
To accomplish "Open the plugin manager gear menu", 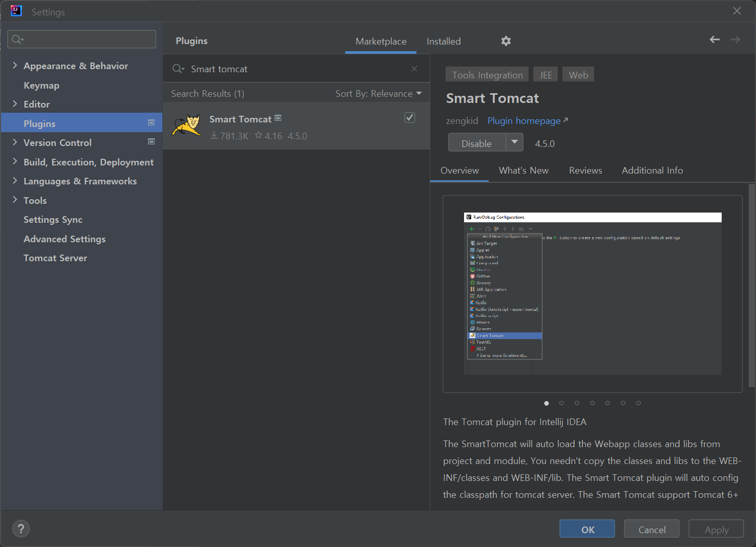I will coord(506,41).
